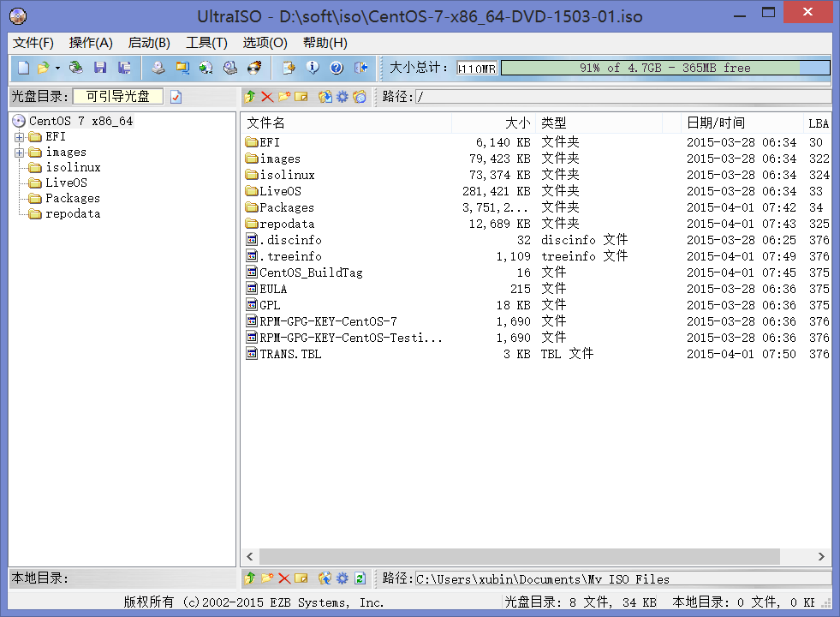840x617 pixels.
Task: Sort the list by the 文件名 column header
Action: 347,123
